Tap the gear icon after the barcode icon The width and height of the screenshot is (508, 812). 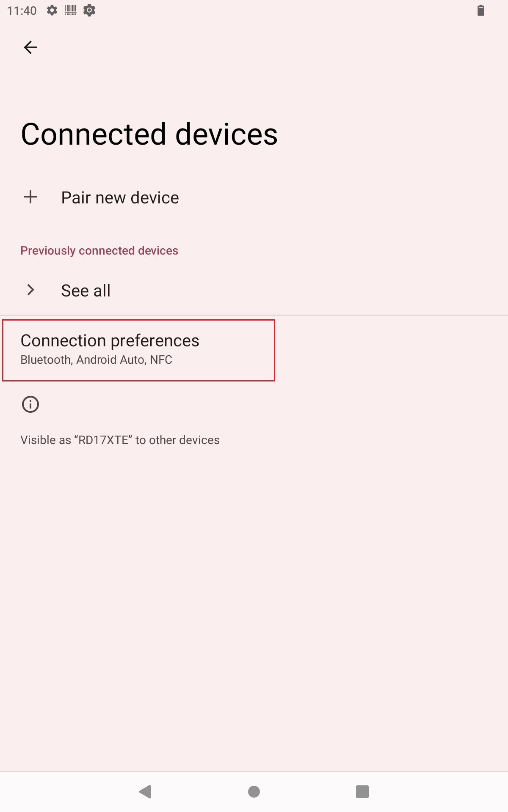89,10
